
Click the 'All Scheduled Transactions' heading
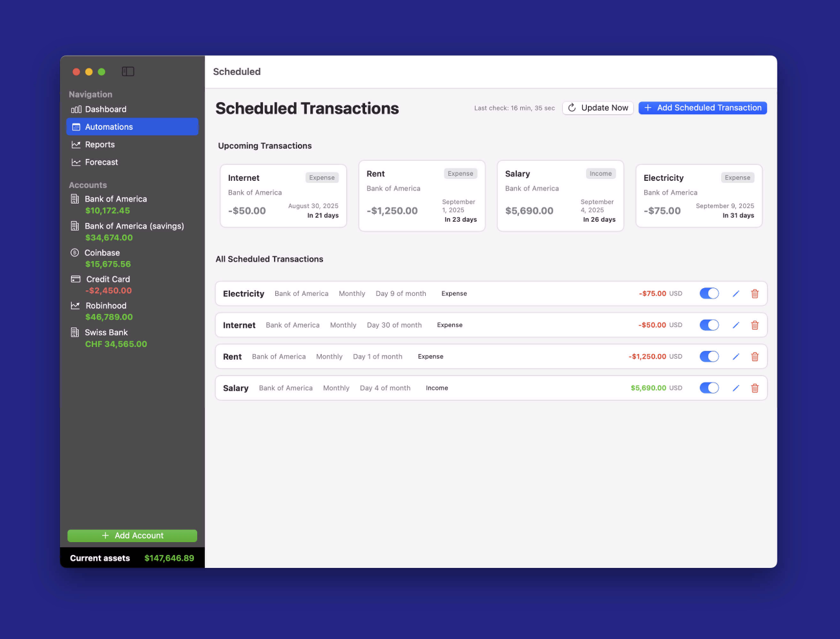click(269, 259)
